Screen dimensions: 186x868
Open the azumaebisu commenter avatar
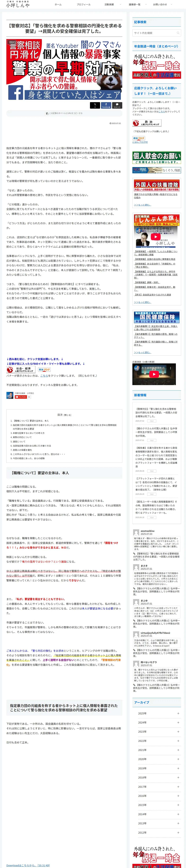point(136,532)
